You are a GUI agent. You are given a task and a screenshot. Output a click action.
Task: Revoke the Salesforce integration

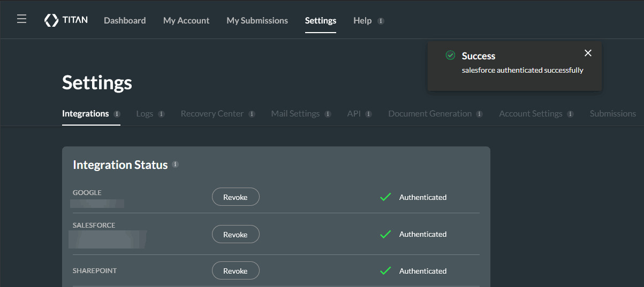click(x=236, y=234)
